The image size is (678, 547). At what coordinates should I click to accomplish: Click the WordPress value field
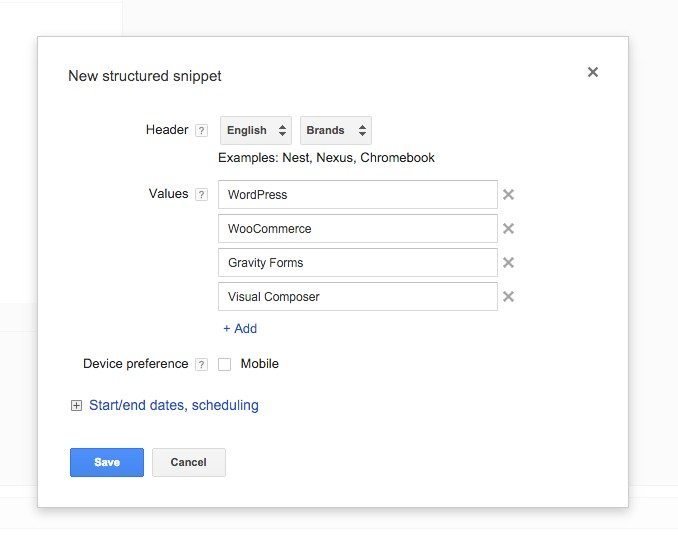tap(358, 195)
